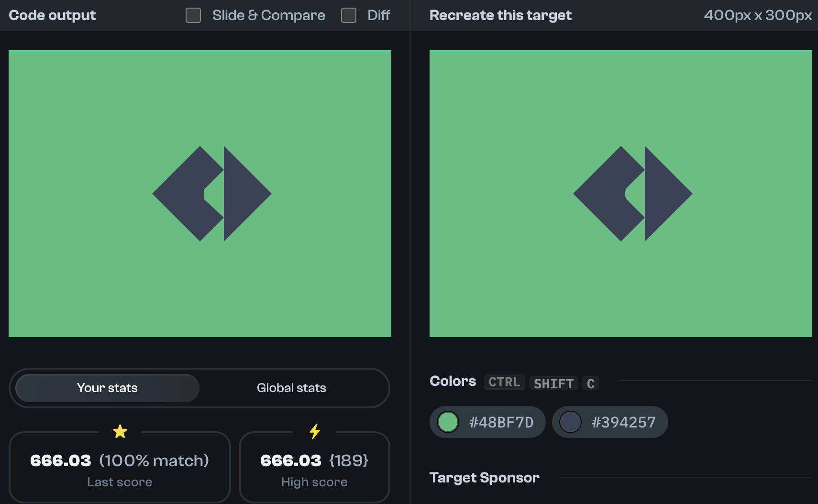Image resolution: width=818 pixels, height=504 pixels.
Task: Click the dark circle in the #394257 swatch
Action: pos(571,422)
